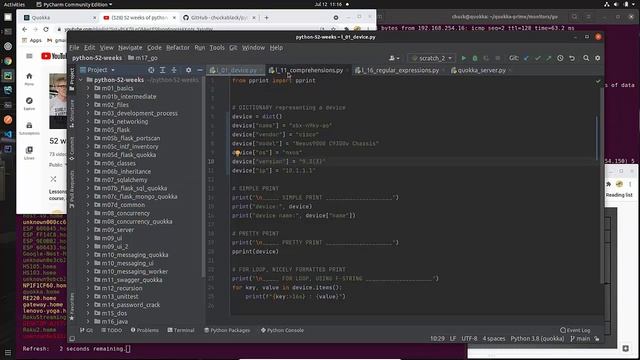Run the scratch_2 configuration with green play icon
640x360 pixels.
pyautogui.click(x=463, y=58)
